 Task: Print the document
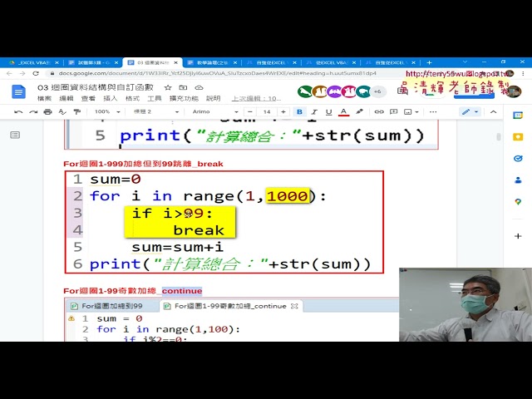tap(48, 111)
